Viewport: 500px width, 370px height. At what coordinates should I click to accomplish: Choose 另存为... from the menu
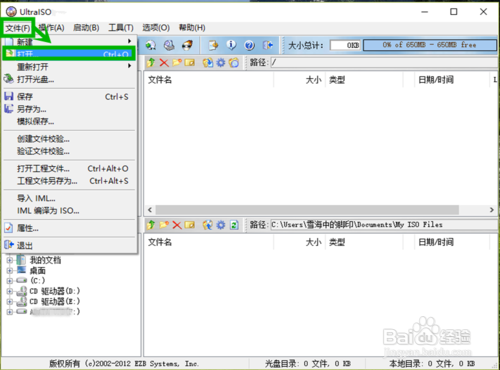pos(70,109)
